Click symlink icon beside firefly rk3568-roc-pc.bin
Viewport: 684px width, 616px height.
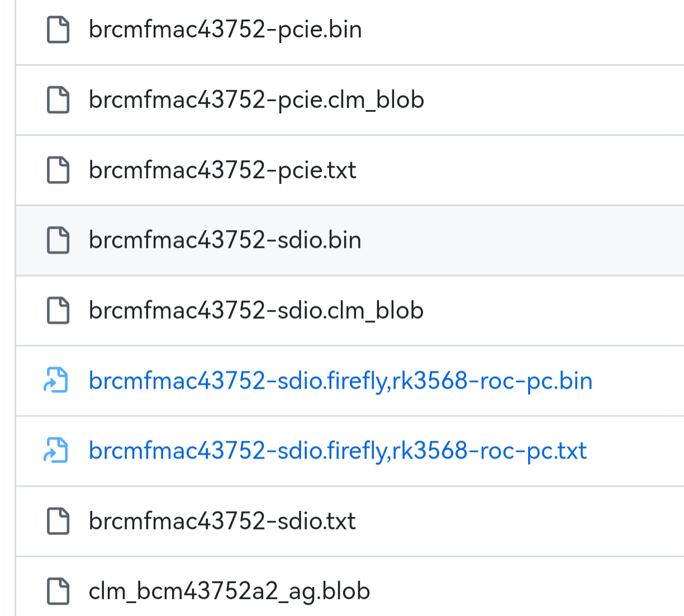(x=56, y=381)
